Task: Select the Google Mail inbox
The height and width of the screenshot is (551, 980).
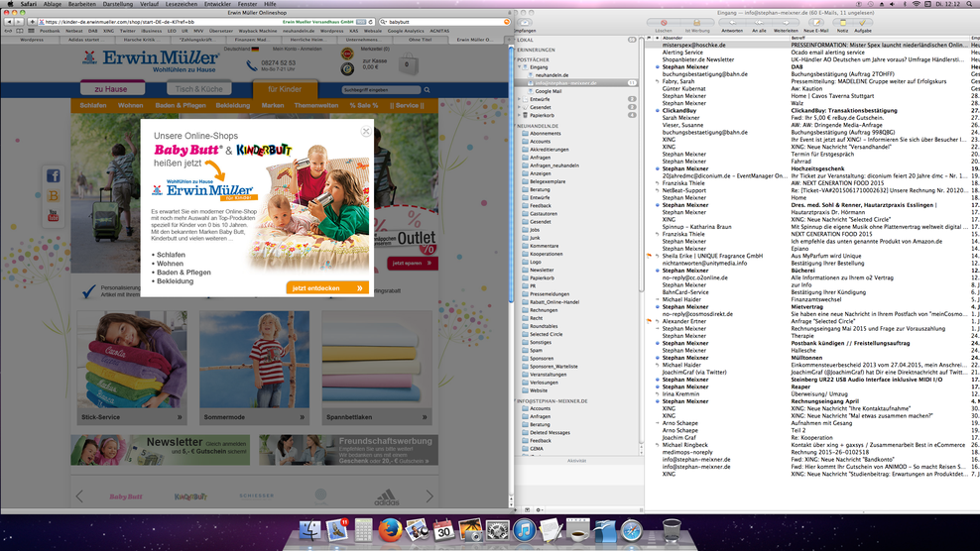Action: pos(549,91)
